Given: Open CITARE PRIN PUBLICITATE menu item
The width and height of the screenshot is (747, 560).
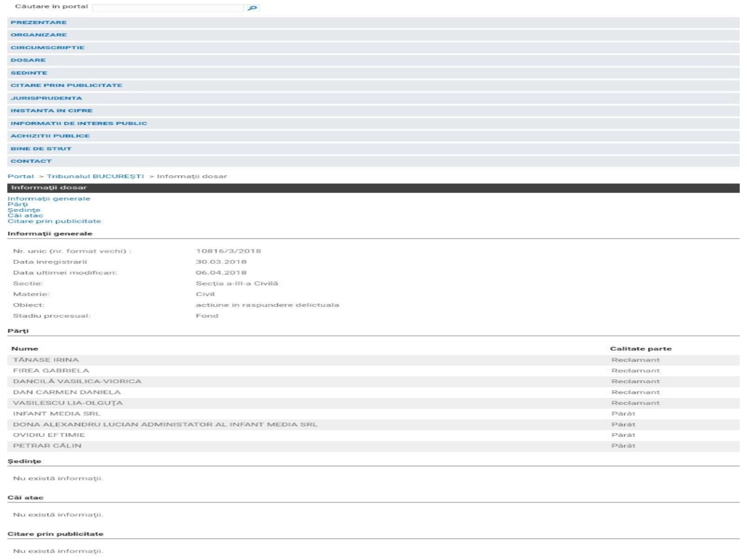Looking at the screenshot, I should pos(66,85).
